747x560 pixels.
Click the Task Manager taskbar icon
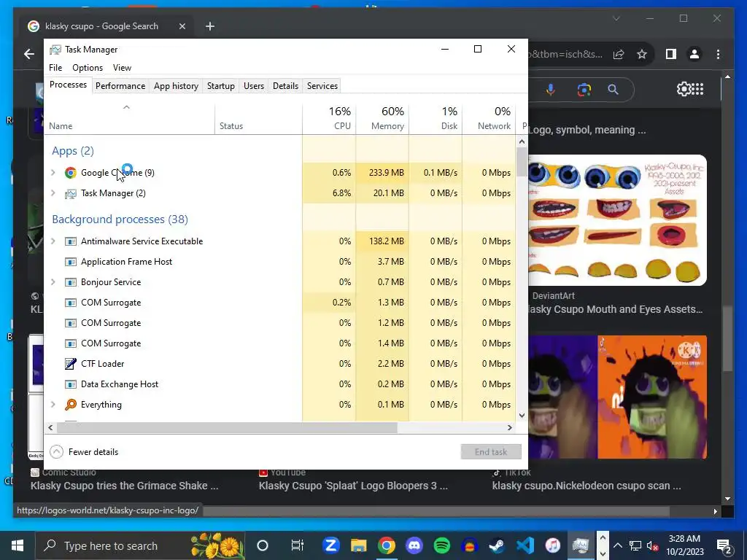coord(580,545)
